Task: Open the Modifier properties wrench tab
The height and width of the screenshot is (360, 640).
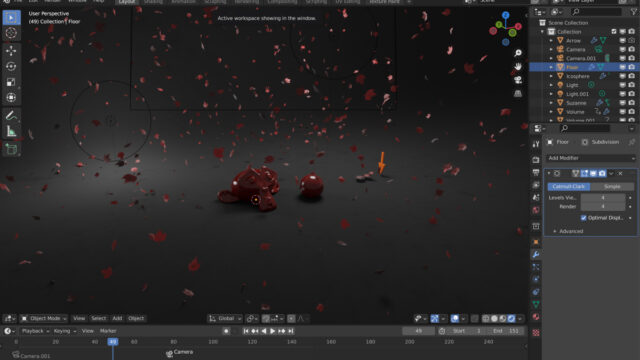Action: pyautogui.click(x=536, y=254)
